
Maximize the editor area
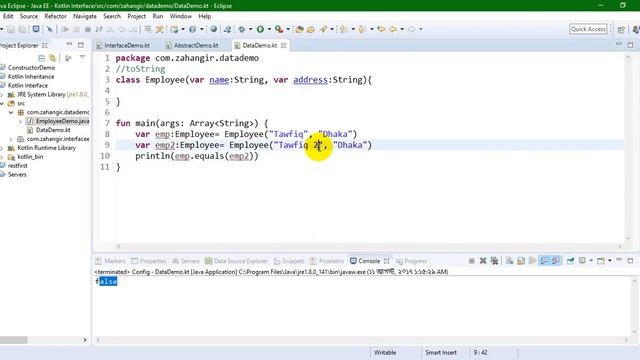click(630, 44)
